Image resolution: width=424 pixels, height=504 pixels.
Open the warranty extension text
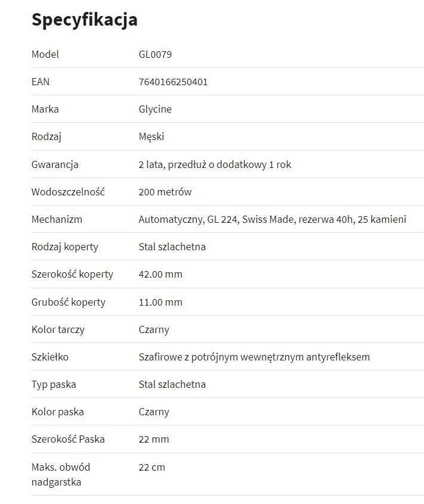point(215,164)
